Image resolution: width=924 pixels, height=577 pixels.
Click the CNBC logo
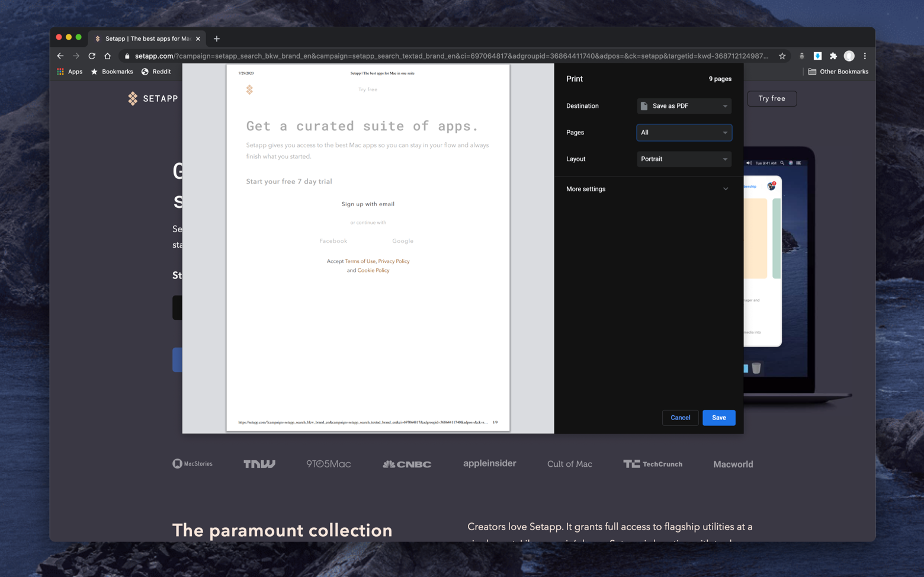(407, 464)
